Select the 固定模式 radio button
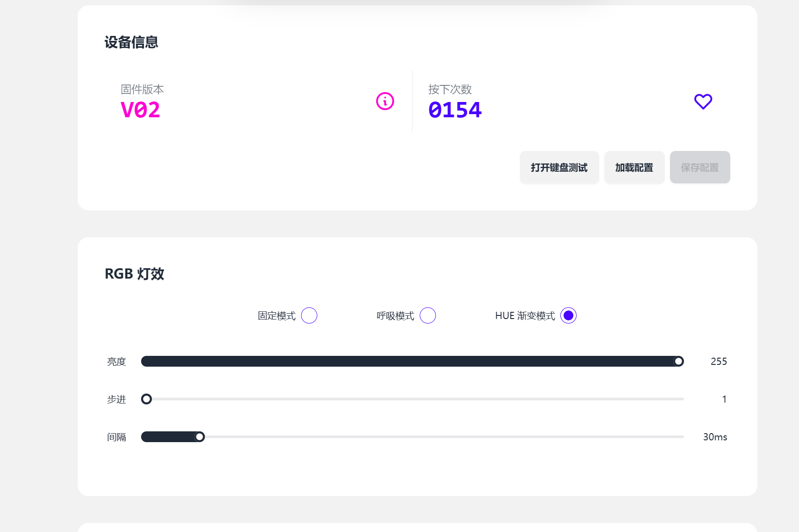The image size is (799, 532). (x=309, y=315)
